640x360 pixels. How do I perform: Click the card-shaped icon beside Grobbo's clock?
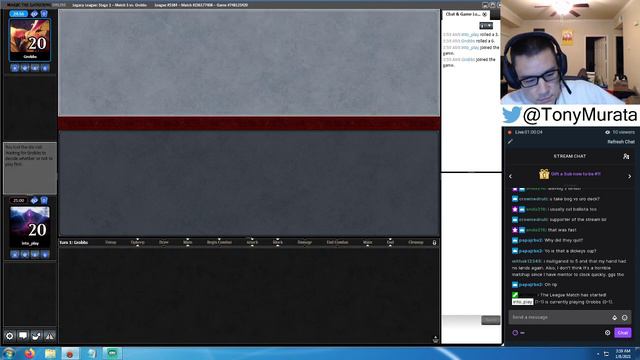click(x=44, y=13)
